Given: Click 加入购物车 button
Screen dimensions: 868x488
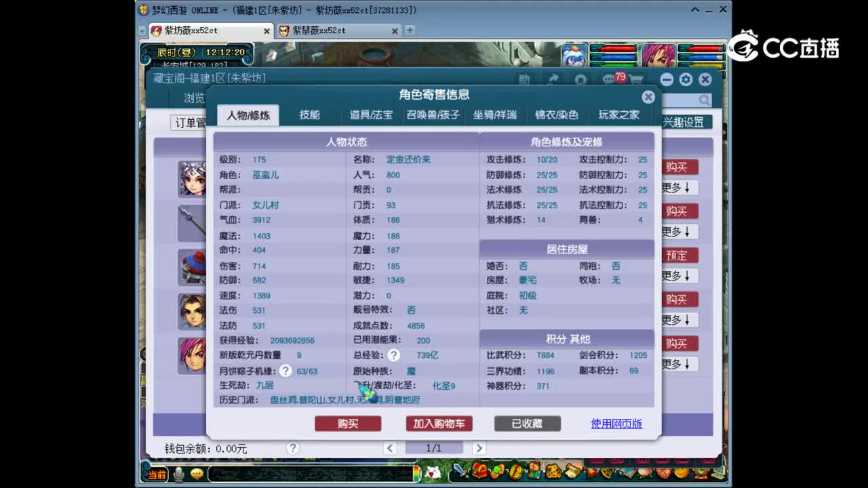Looking at the screenshot, I should point(439,424).
